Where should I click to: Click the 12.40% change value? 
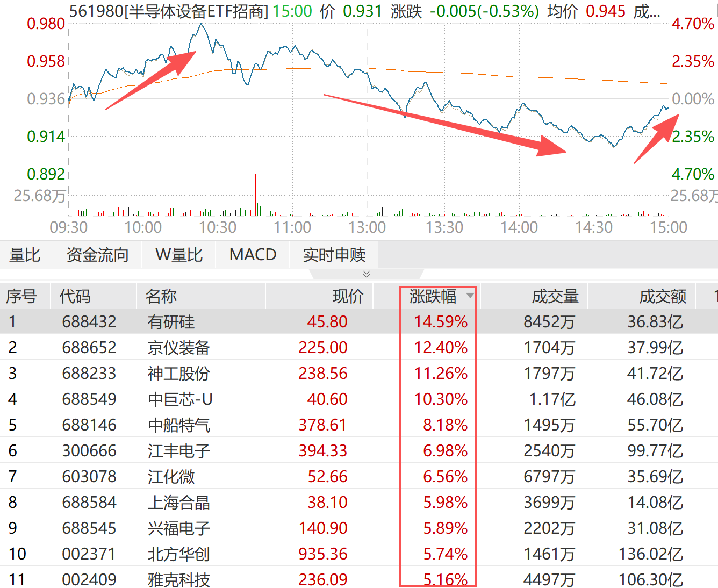coord(441,348)
